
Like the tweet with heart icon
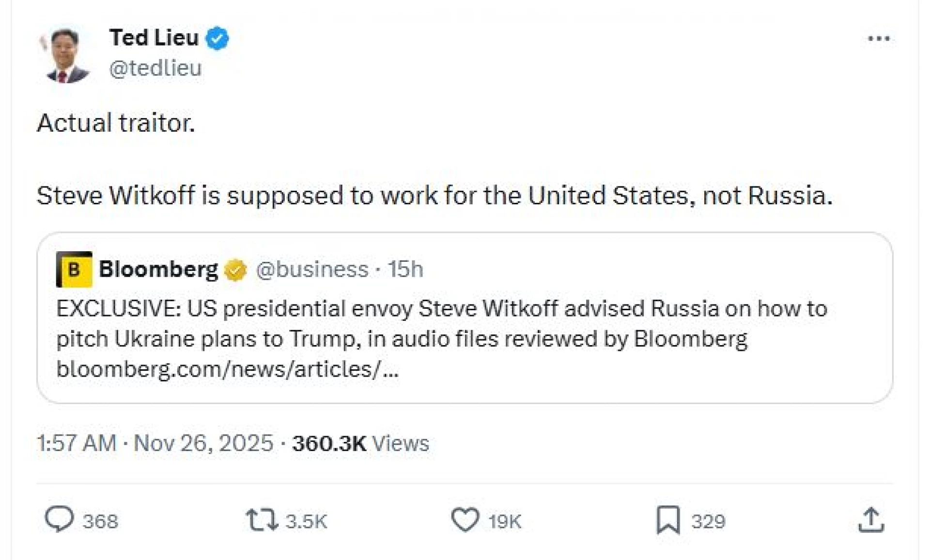(x=465, y=520)
